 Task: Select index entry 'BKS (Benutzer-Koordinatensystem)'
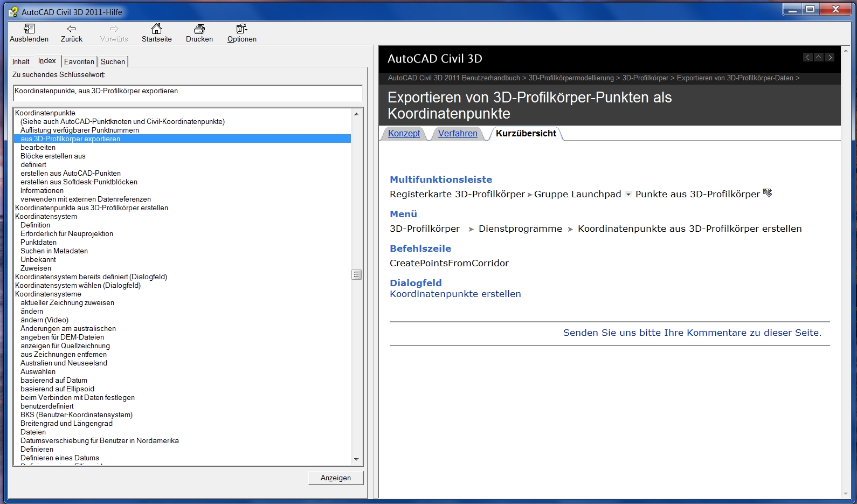tap(77, 415)
